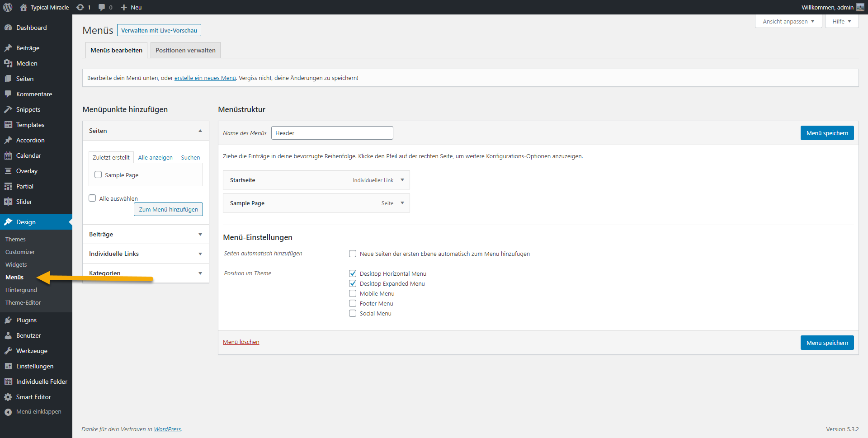Image resolution: width=868 pixels, height=438 pixels.
Task: Uncheck Desktop Horizontal Menu position
Action: [x=353, y=273]
